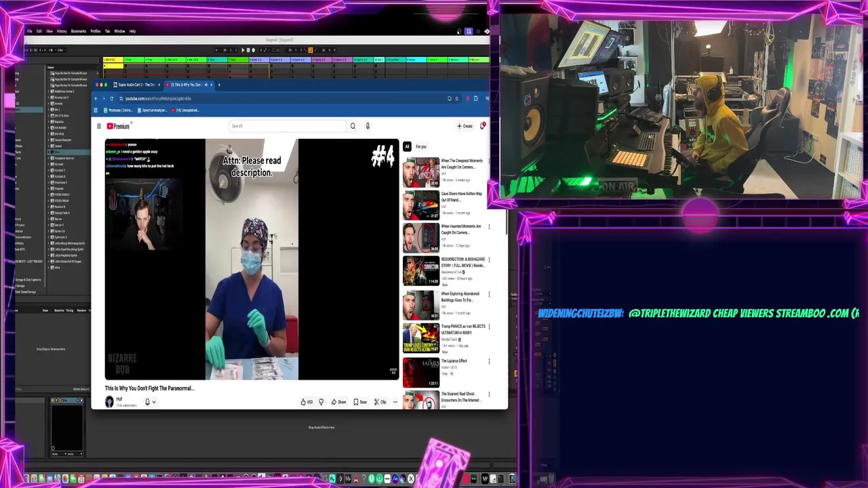The height and width of the screenshot is (488, 868).
Task: Open The Scariest Real Ghost Encounters thumbnail
Action: point(421,401)
